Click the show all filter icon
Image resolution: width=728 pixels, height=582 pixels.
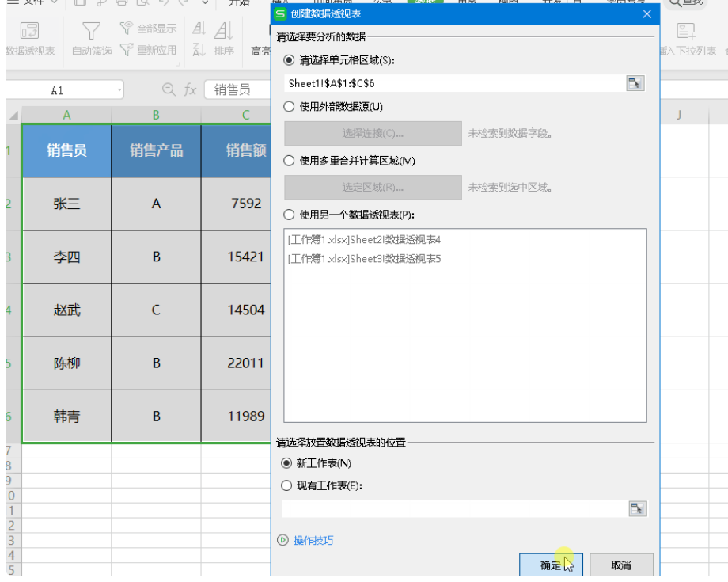[126, 28]
